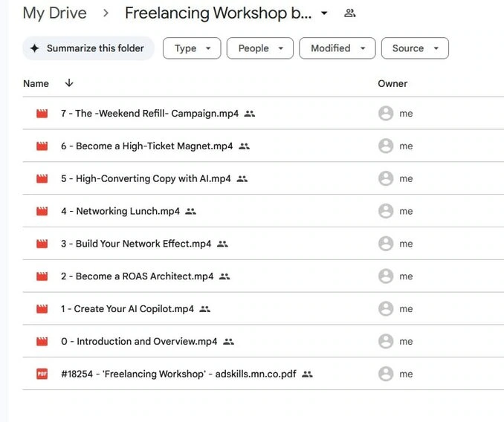The height and width of the screenshot is (422, 504).
Task: Go to My Drive in breadcrumb
Action: click(55, 13)
